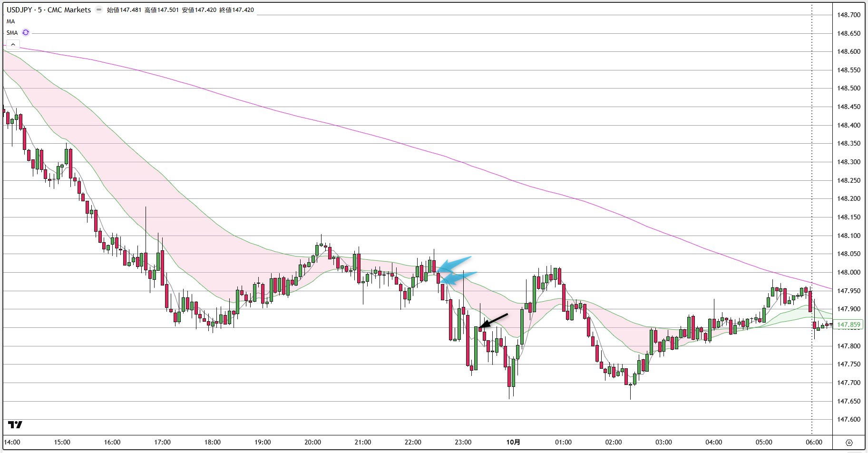
Task: Click the purple SMA refresh icon
Action: (x=26, y=32)
